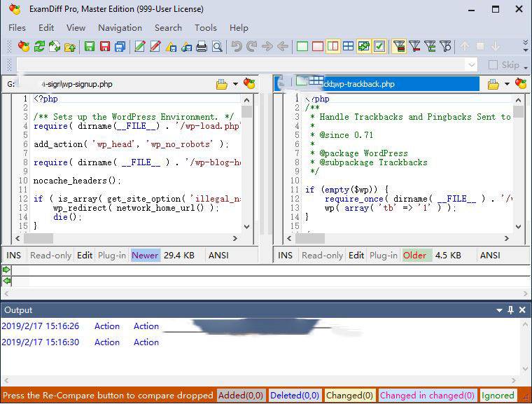The height and width of the screenshot is (404, 532).
Task: Click the green Re-Compare arrows icon
Action: pos(39,46)
